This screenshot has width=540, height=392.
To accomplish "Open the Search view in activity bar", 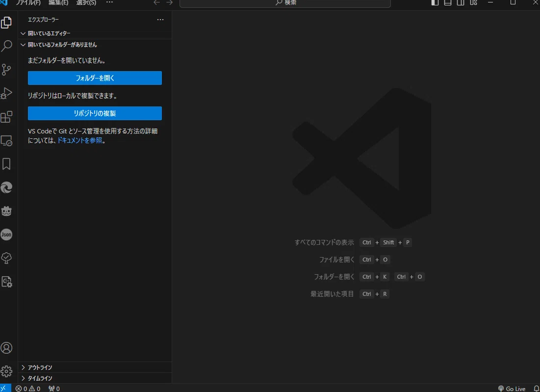I will pyautogui.click(x=6, y=46).
